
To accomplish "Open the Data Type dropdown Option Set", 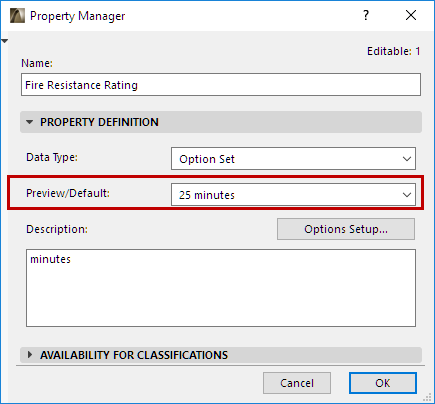I will (293, 159).
